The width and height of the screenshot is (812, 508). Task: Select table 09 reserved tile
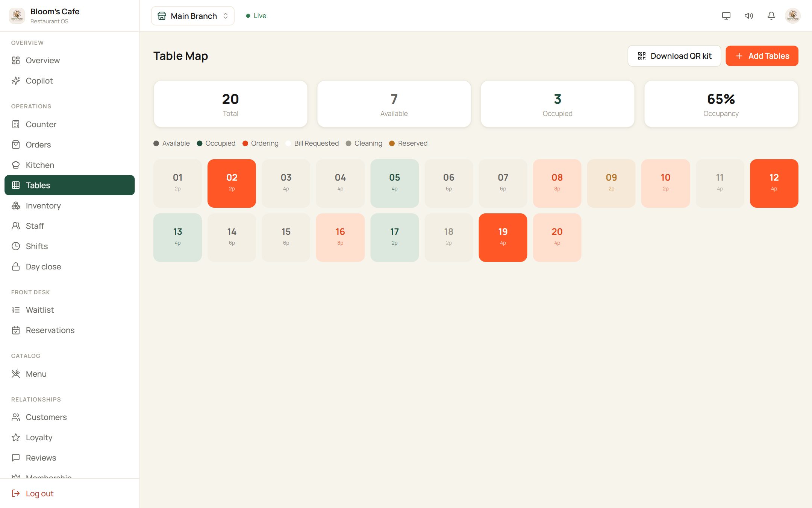coord(611,183)
